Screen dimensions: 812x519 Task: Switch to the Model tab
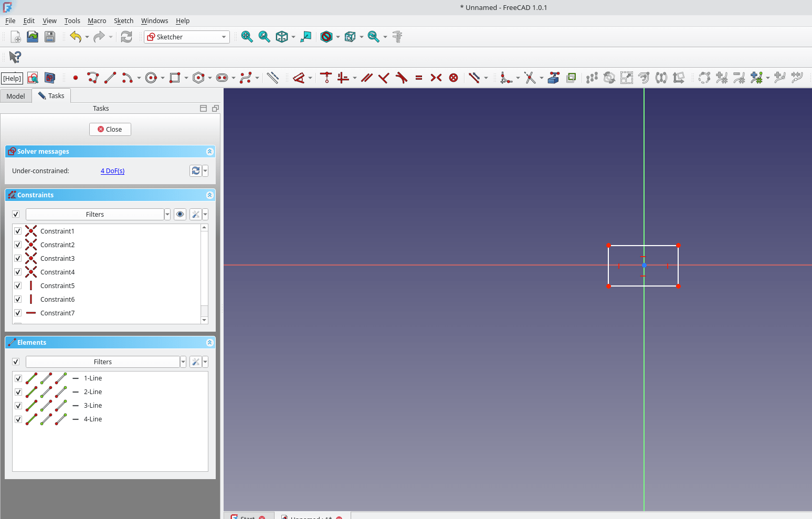pos(16,96)
